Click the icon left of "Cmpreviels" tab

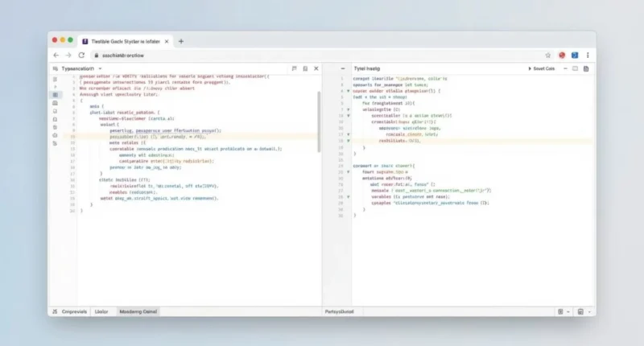coord(55,311)
